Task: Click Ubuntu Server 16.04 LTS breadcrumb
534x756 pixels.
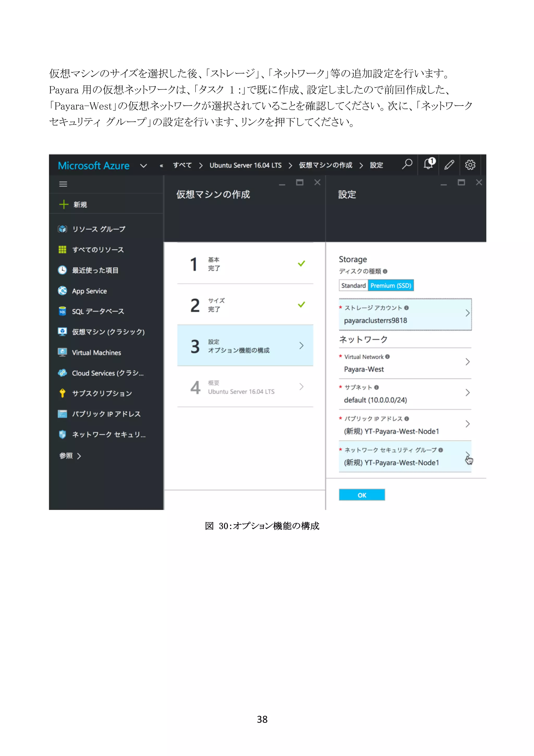Action: click(x=245, y=165)
